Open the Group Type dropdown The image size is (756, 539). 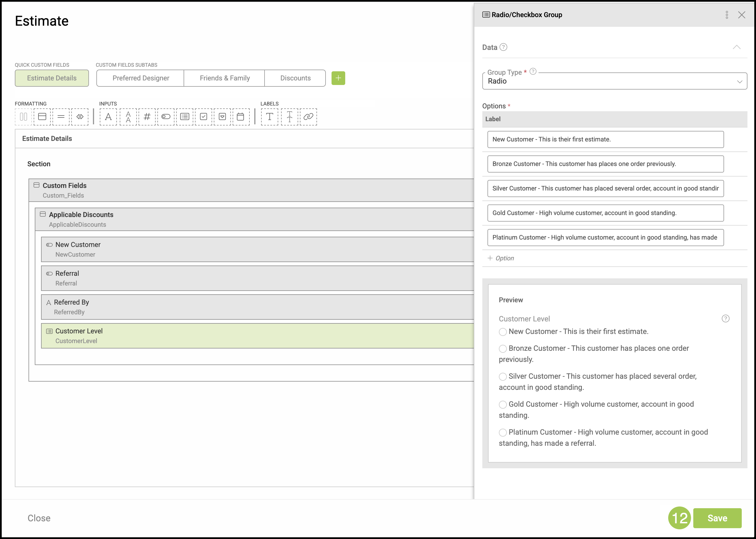[614, 81]
